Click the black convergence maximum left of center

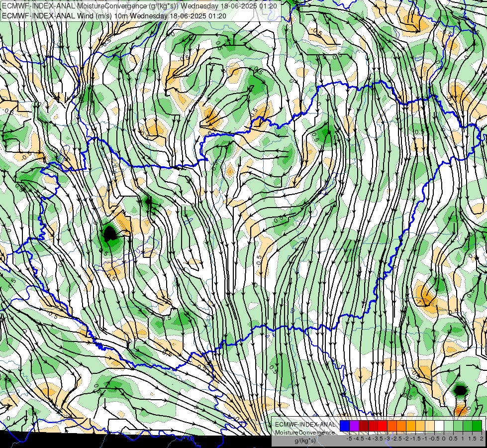109,234
